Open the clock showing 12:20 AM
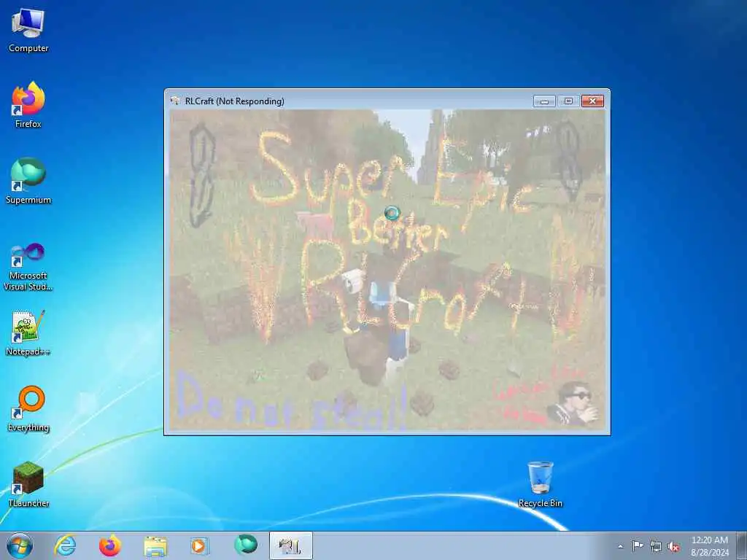Viewport: 747px width, 560px height. click(709, 546)
